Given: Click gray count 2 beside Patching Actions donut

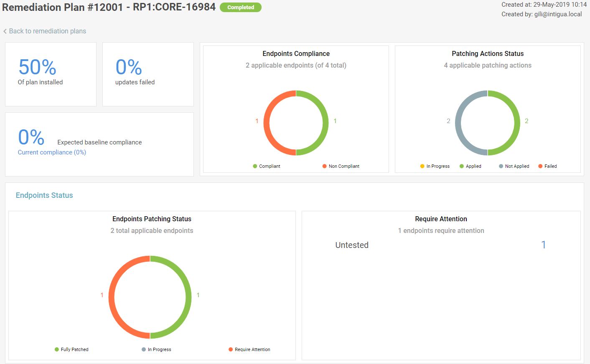Looking at the screenshot, I should 448,121.
